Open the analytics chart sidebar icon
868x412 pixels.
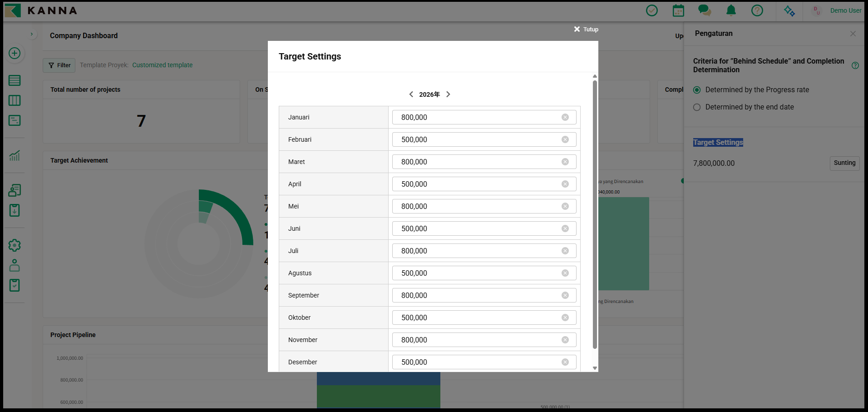pyautogui.click(x=15, y=156)
